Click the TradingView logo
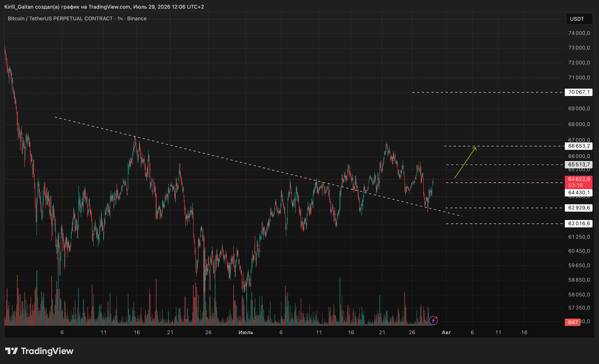This screenshot has width=599, height=364. (x=39, y=351)
